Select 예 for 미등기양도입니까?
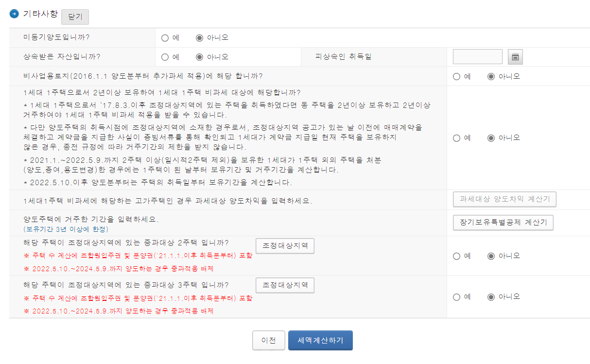 coord(165,37)
